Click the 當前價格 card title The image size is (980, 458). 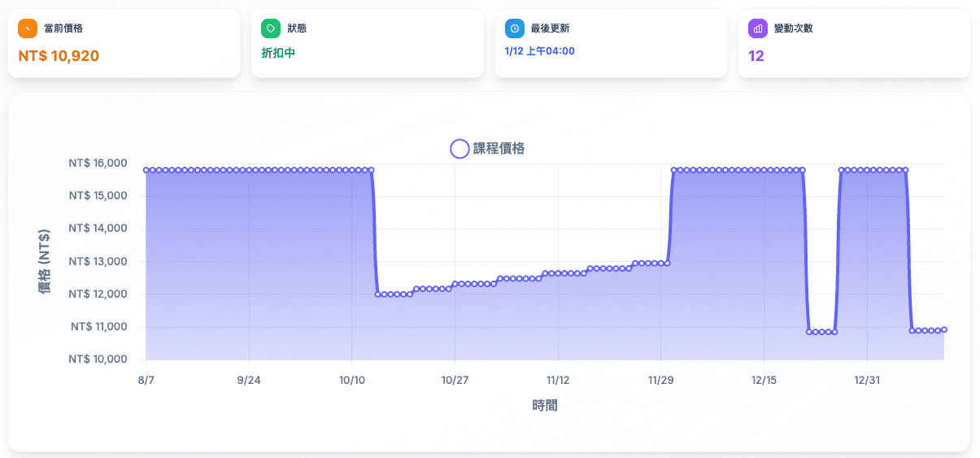tap(63, 28)
